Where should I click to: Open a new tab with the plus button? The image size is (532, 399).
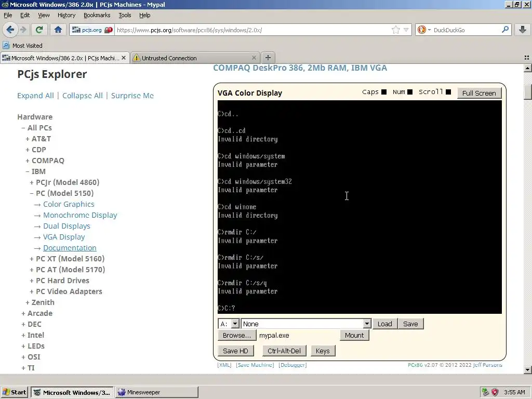pos(268,58)
